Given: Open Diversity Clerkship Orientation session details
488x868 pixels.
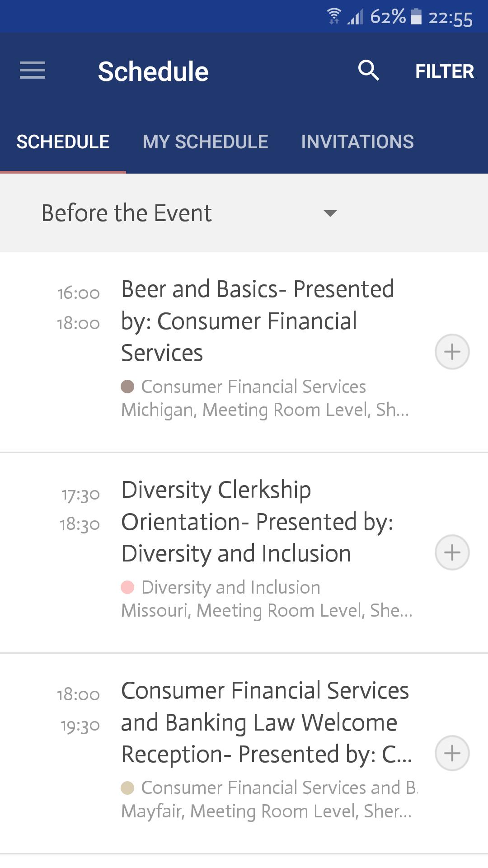Looking at the screenshot, I should click(x=258, y=522).
